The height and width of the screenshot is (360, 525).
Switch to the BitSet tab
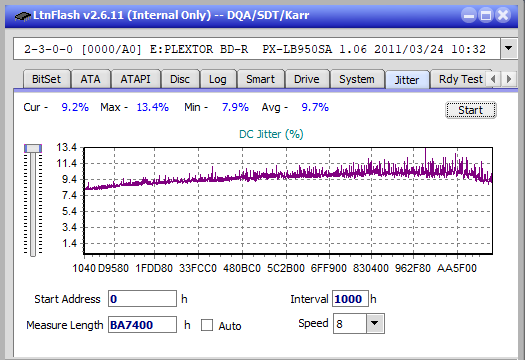(47, 79)
